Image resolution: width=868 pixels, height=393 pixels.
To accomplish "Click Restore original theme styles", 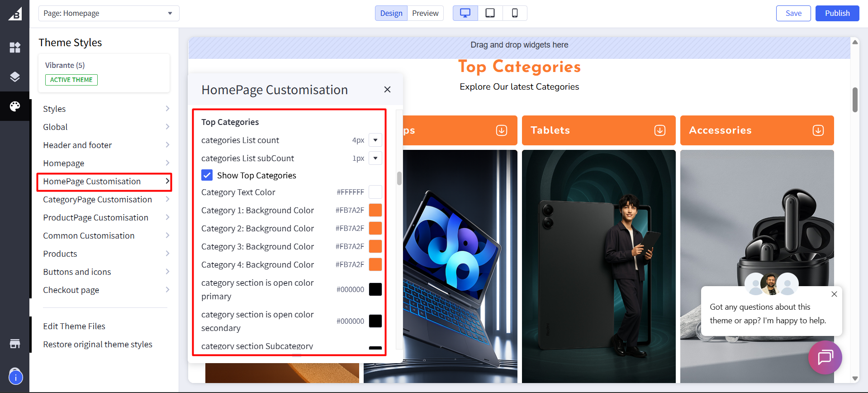I will tap(98, 344).
